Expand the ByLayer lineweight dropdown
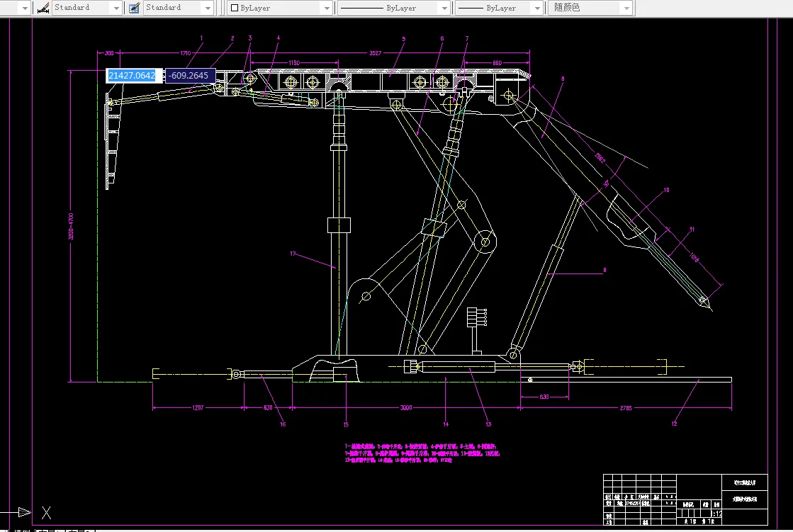793x532 pixels. click(499, 8)
